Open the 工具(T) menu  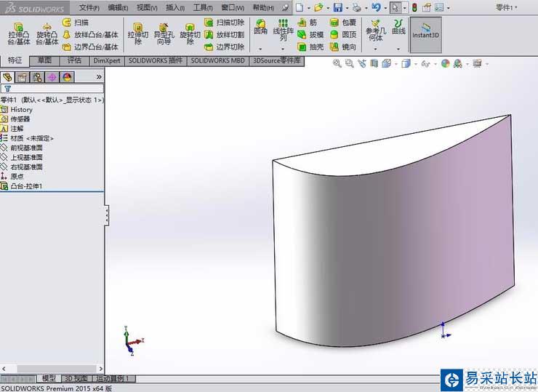point(203,7)
